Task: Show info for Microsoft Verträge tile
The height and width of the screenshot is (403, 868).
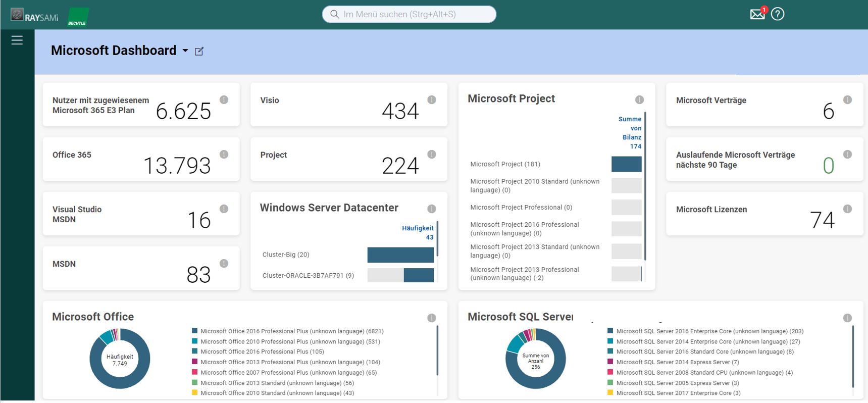Action: coord(847,100)
